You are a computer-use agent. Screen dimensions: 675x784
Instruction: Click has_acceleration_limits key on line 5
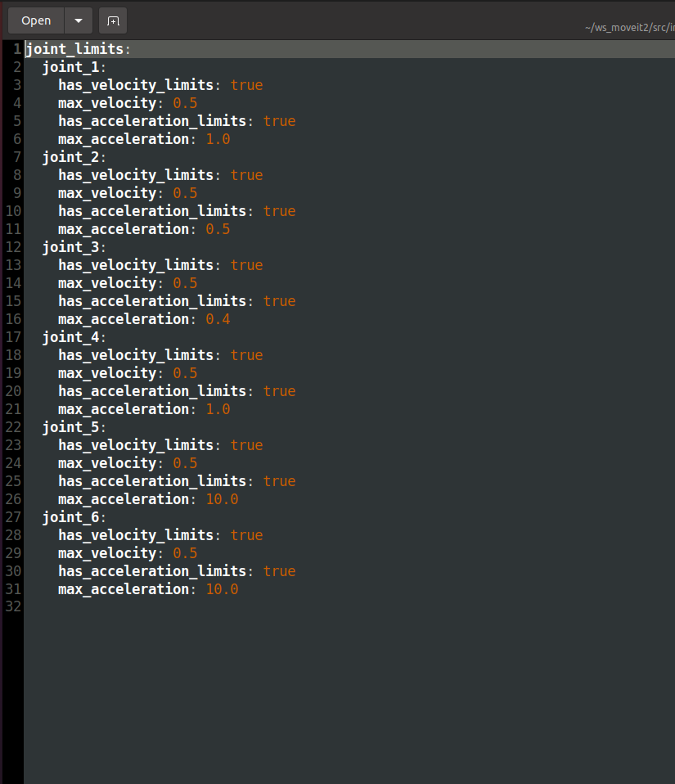(x=152, y=120)
